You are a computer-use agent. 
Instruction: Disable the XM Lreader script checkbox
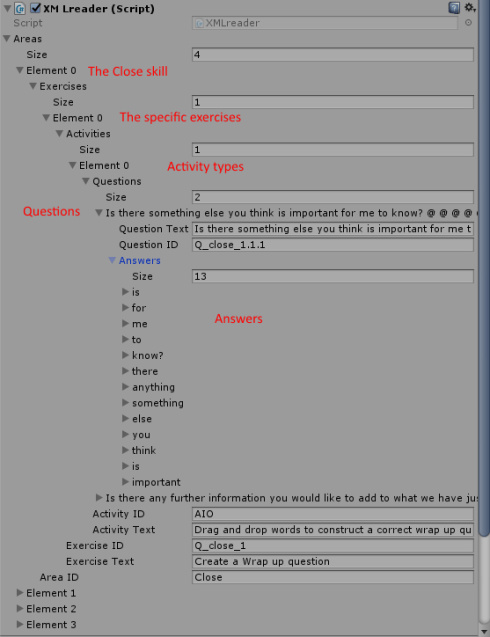click(35, 8)
